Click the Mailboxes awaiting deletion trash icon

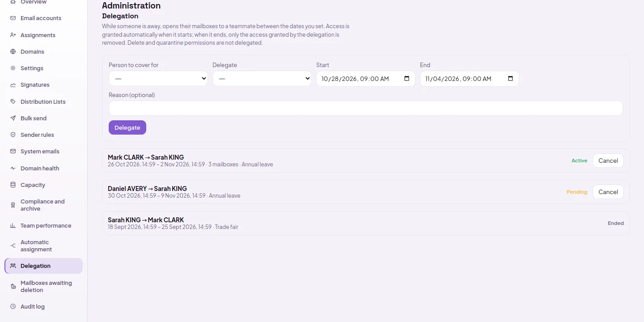click(13, 286)
